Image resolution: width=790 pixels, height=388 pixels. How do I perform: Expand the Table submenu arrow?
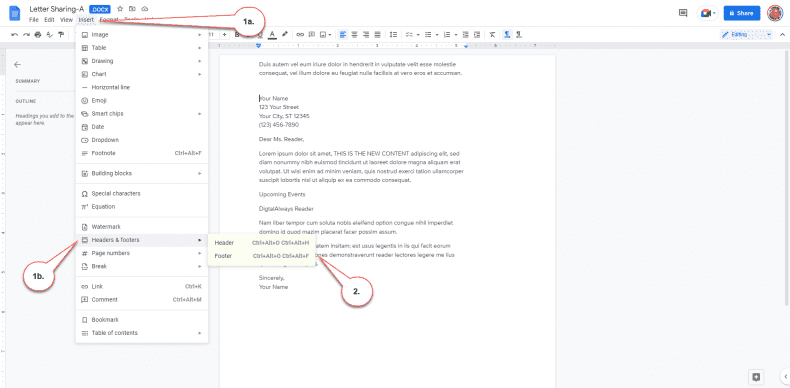pos(200,48)
